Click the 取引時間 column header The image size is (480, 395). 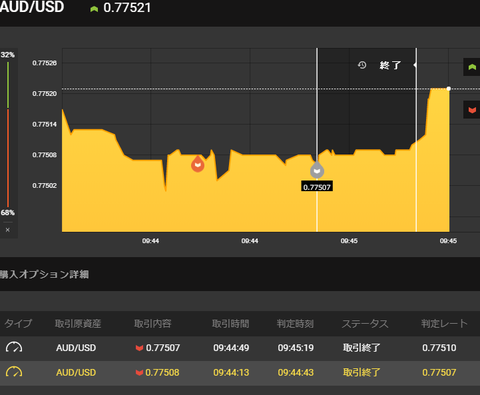[231, 323]
